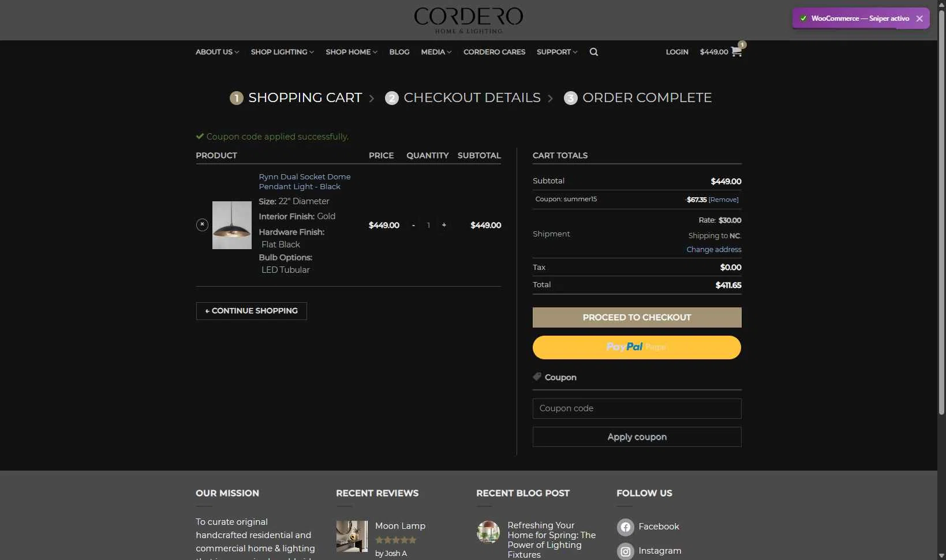The height and width of the screenshot is (560, 946).
Task: Expand the Support menu
Action: pyautogui.click(x=557, y=52)
